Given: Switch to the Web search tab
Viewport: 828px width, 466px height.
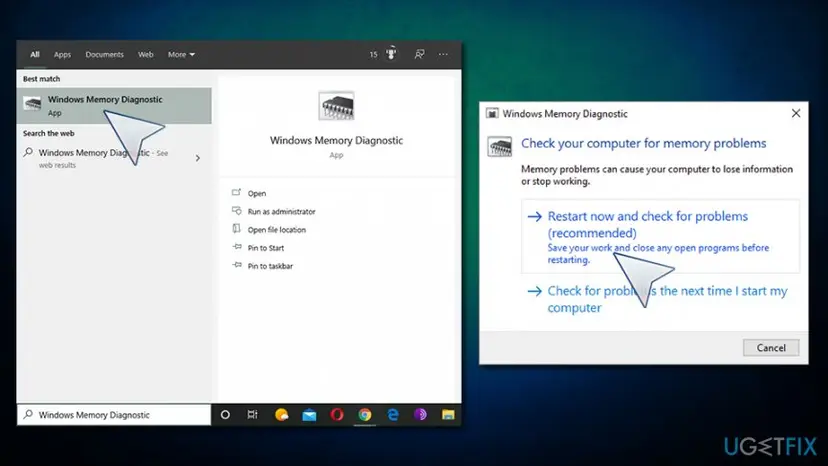Looking at the screenshot, I should [x=146, y=54].
